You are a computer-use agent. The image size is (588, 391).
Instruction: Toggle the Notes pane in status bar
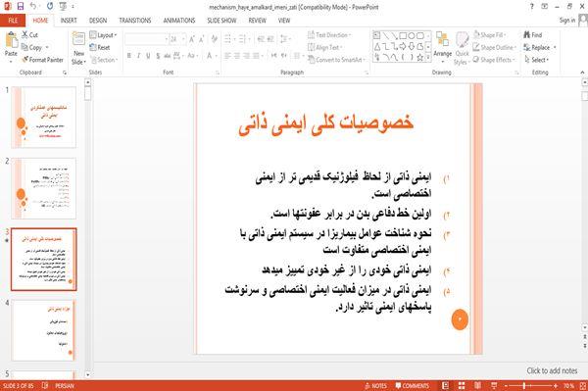point(375,385)
